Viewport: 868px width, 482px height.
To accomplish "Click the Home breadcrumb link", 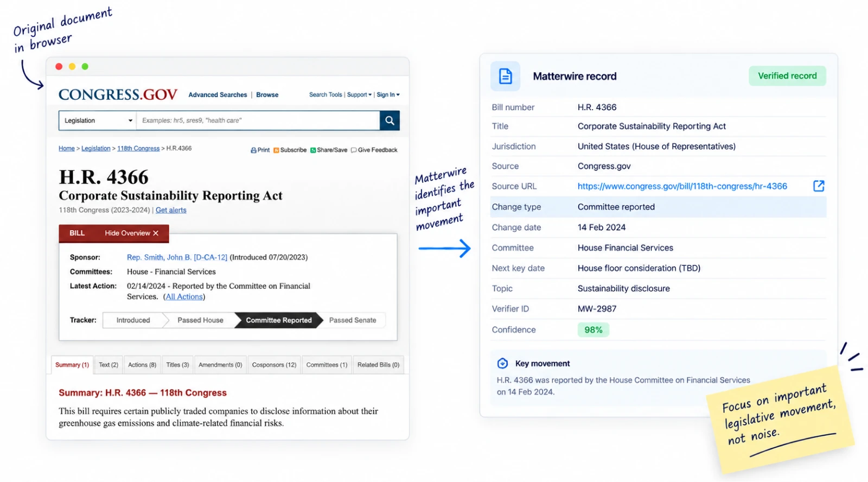I will [67, 149].
